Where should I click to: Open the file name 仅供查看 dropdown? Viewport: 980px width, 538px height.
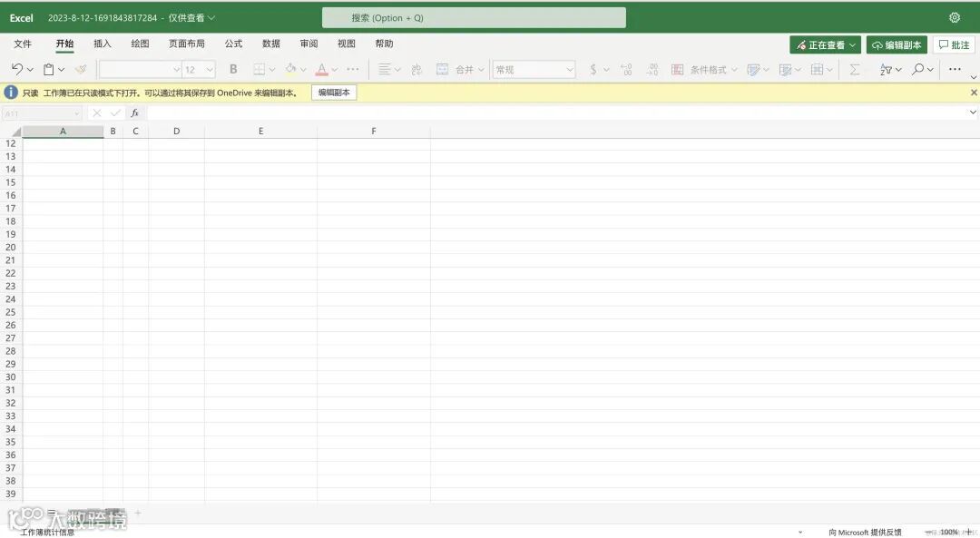(191, 18)
